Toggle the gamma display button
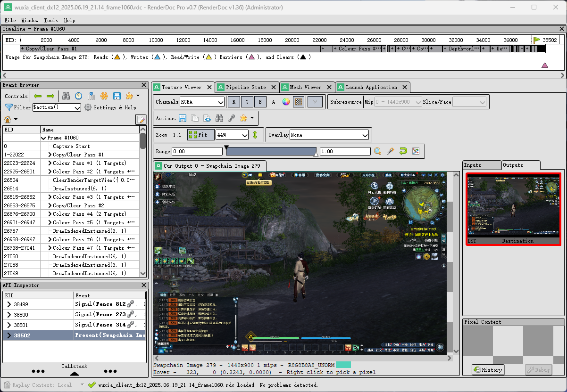Image resolution: width=567 pixels, height=392 pixels. 315,102
